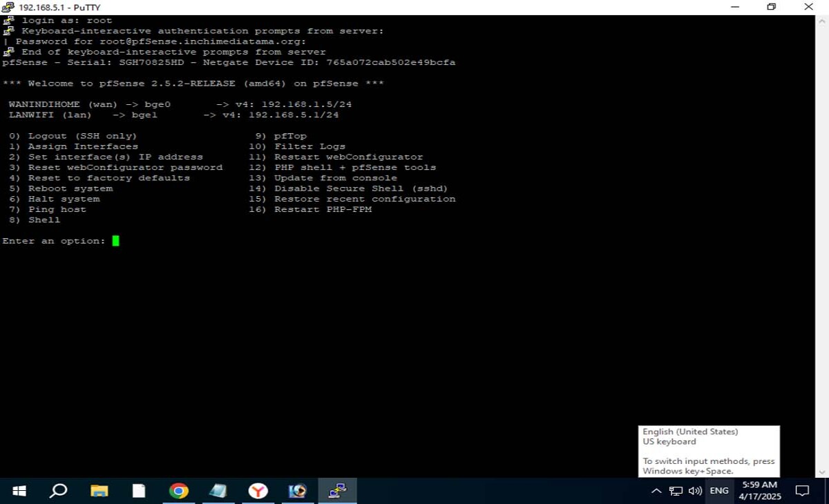Screen dimensions: 829x504
Task: Click '3) Reset webConfigurator password'
Action: pyautogui.click(x=115, y=167)
